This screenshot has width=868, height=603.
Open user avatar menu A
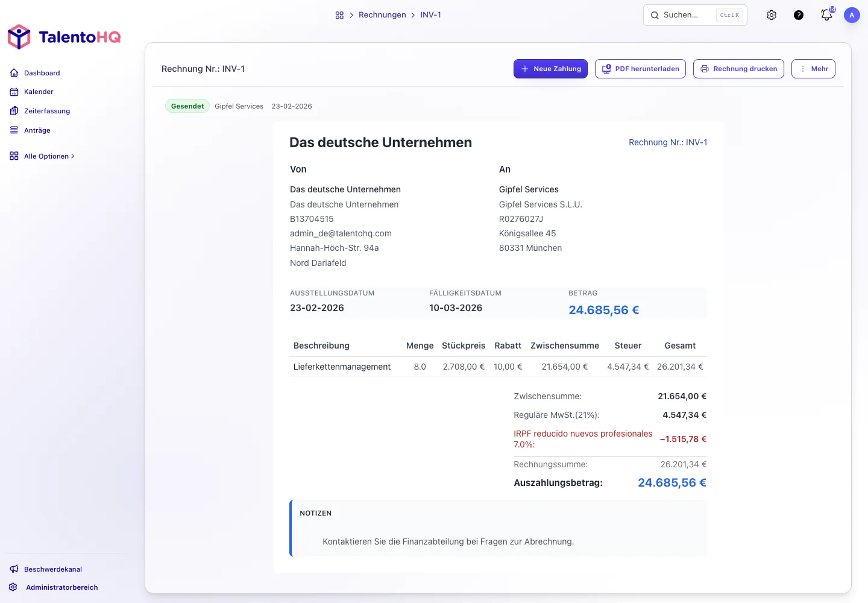point(852,15)
